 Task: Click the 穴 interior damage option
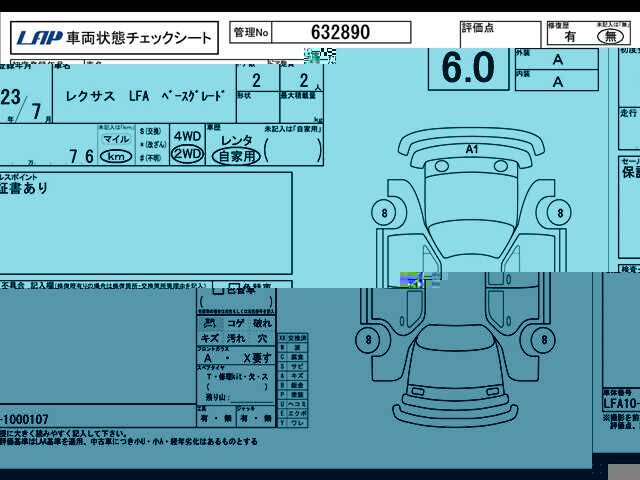262,338
